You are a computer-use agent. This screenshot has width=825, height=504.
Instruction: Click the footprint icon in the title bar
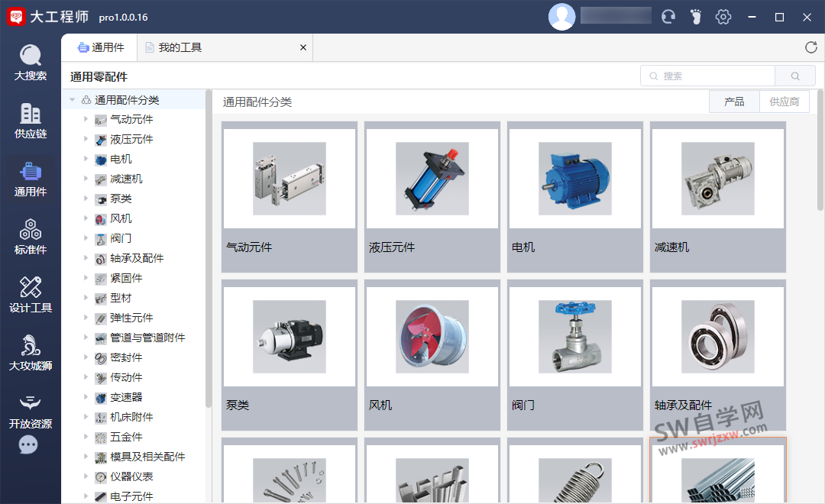(x=696, y=16)
